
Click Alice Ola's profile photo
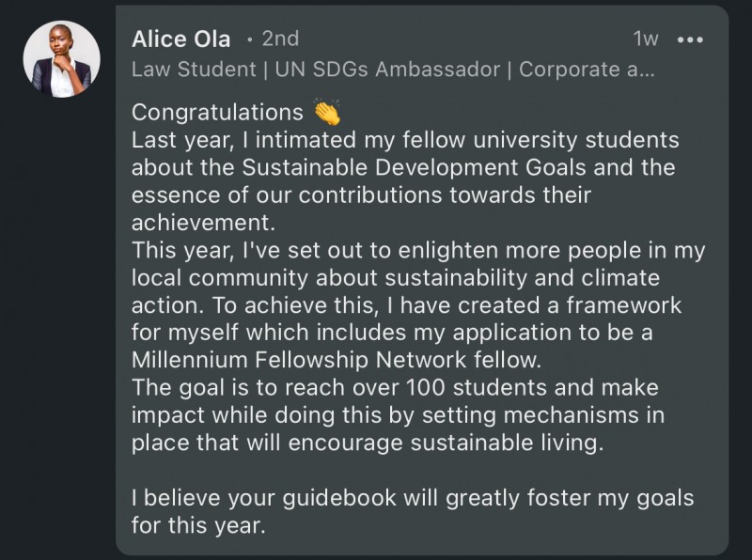click(x=62, y=59)
